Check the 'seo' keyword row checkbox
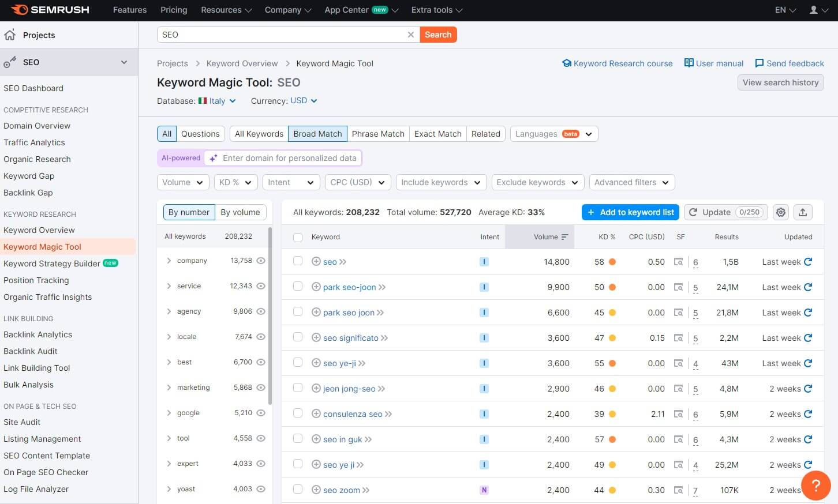838x504 pixels. [298, 261]
